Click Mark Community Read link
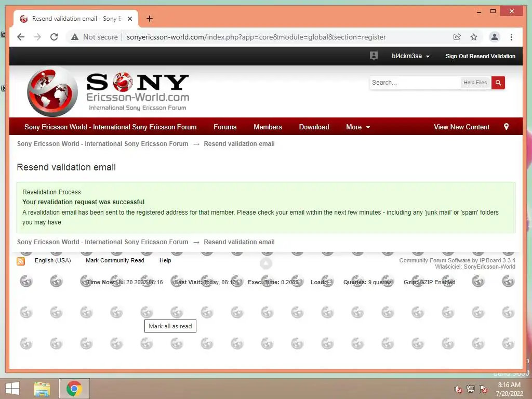This screenshot has height=399, width=532. (x=115, y=260)
